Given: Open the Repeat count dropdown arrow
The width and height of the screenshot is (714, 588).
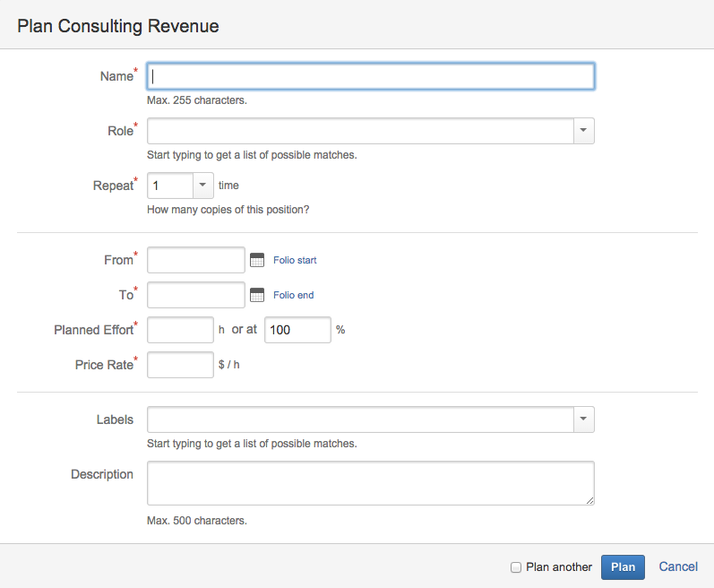Looking at the screenshot, I should point(202,186).
